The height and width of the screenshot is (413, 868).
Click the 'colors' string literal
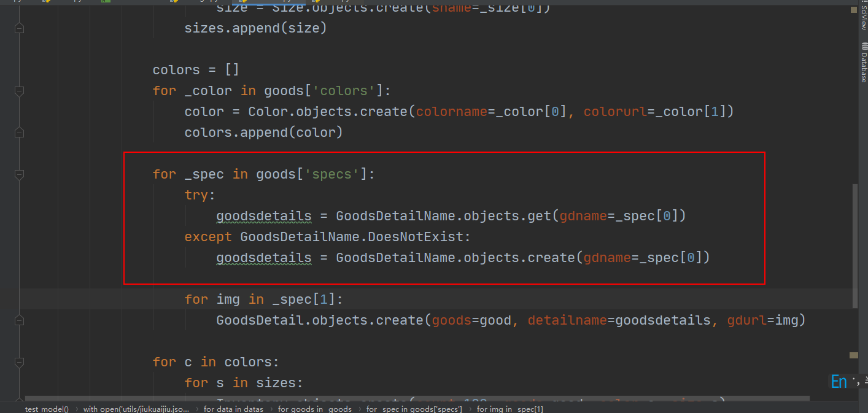(344, 91)
